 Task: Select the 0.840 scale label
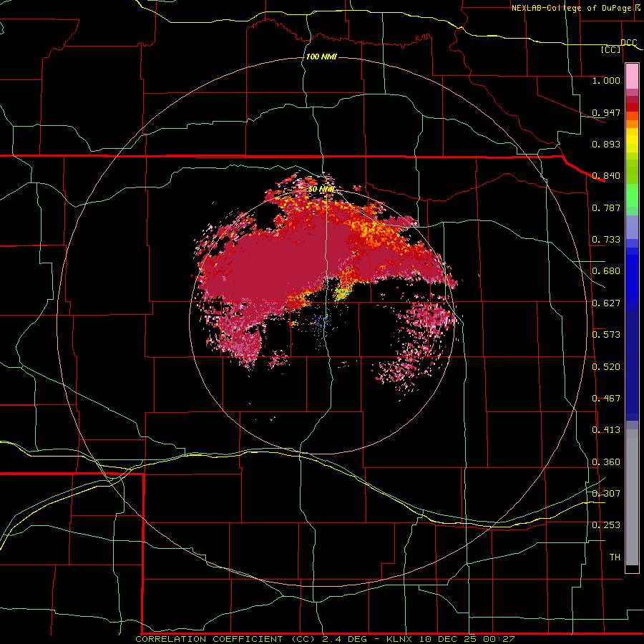(x=606, y=176)
